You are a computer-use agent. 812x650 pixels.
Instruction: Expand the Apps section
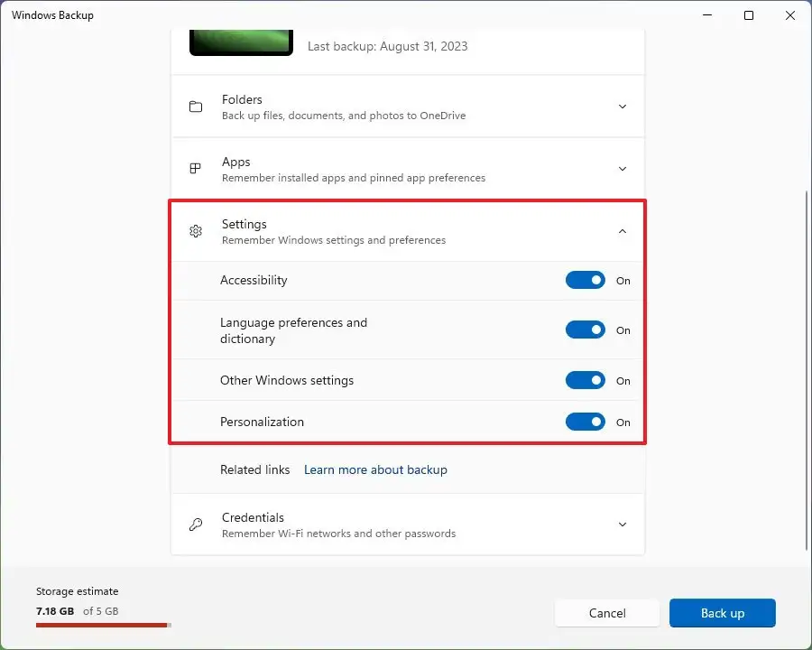coord(623,168)
